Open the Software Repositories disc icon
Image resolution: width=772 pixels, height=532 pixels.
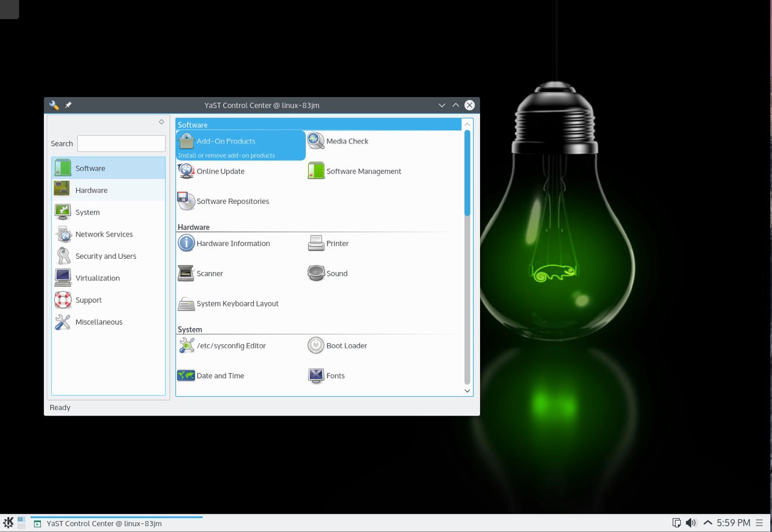click(x=186, y=201)
